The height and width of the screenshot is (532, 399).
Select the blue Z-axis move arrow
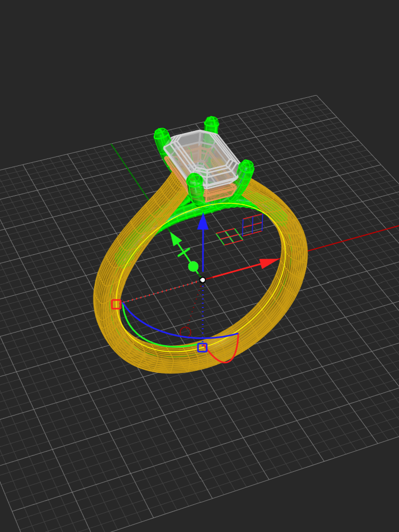click(x=203, y=222)
